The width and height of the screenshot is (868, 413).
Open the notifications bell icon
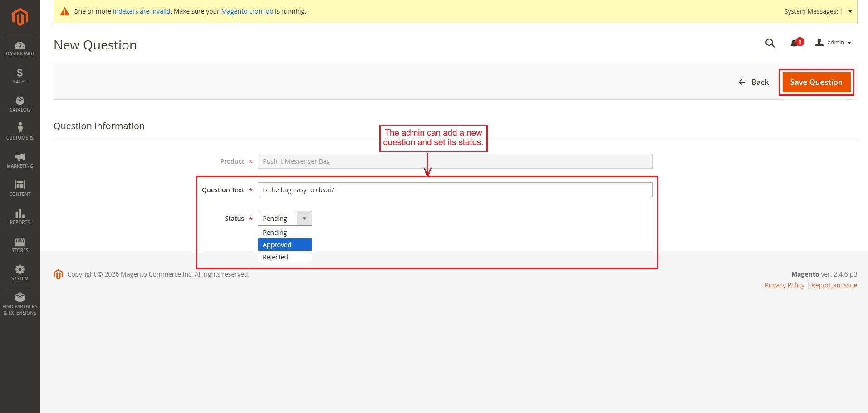point(794,43)
